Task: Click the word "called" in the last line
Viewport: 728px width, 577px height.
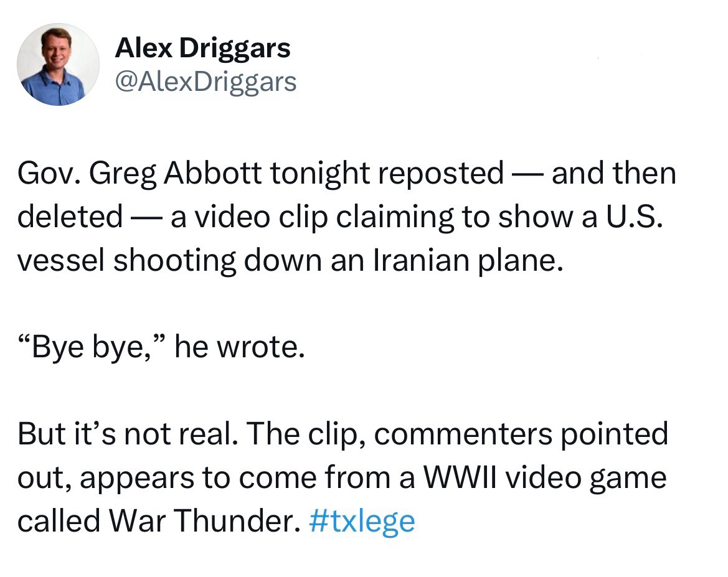Action: point(57,520)
